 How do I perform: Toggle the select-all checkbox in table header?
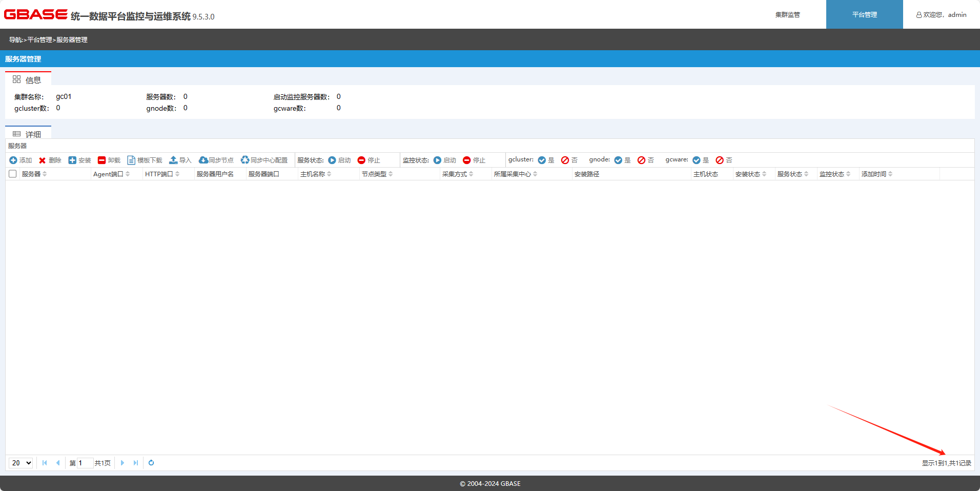tap(13, 174)
